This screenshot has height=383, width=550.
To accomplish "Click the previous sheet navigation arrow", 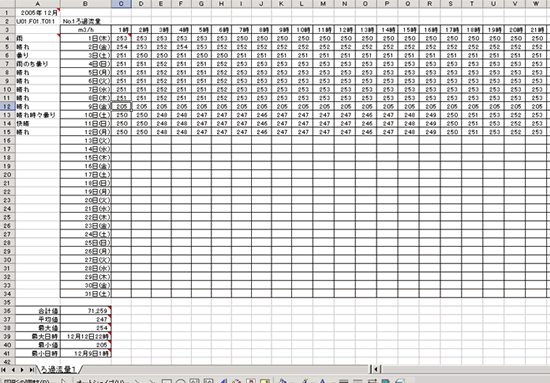I will 13,370.
